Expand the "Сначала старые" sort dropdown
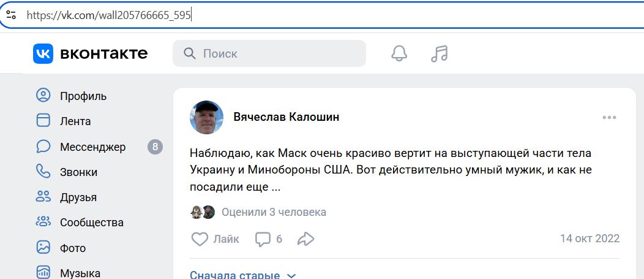 pos(242,275)
